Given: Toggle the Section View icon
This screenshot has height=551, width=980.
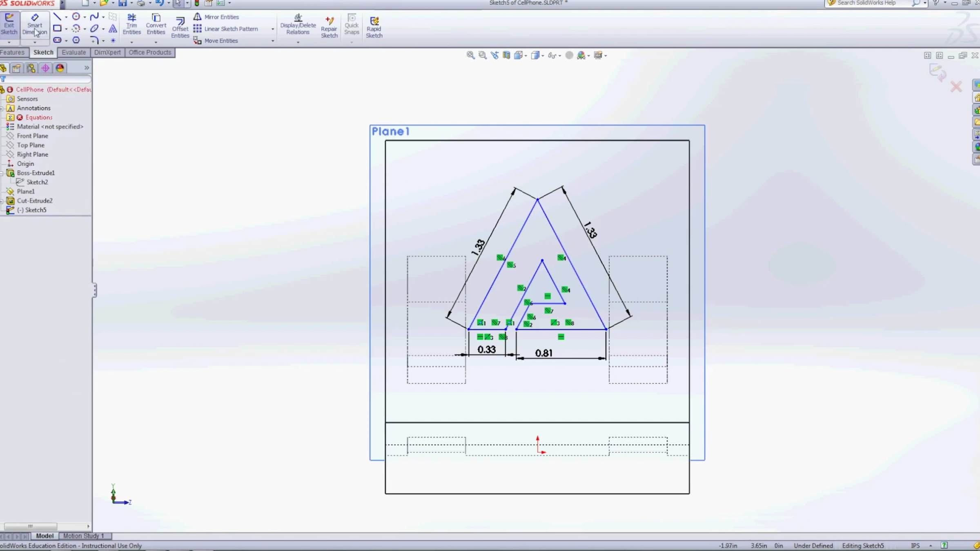Looking at the screenshot, I should coord(506,55).
